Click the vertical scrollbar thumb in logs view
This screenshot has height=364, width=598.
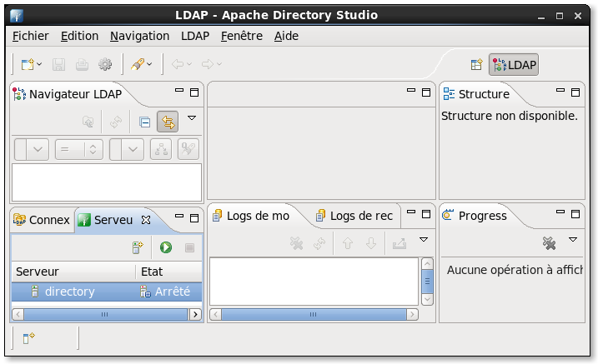coord(427,282)
